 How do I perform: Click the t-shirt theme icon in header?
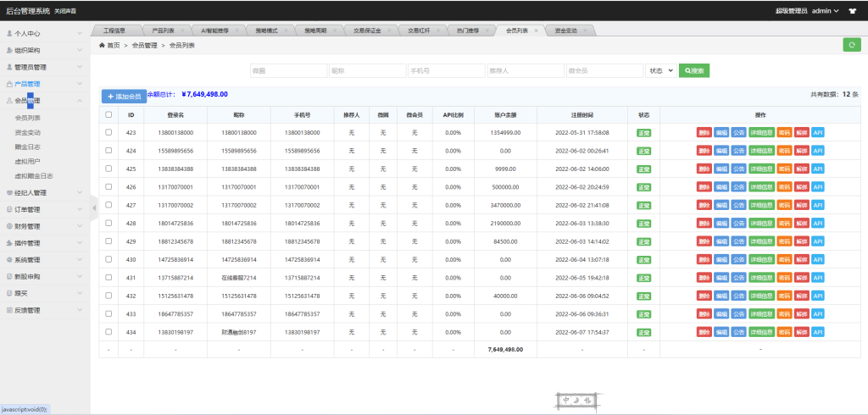853,11
